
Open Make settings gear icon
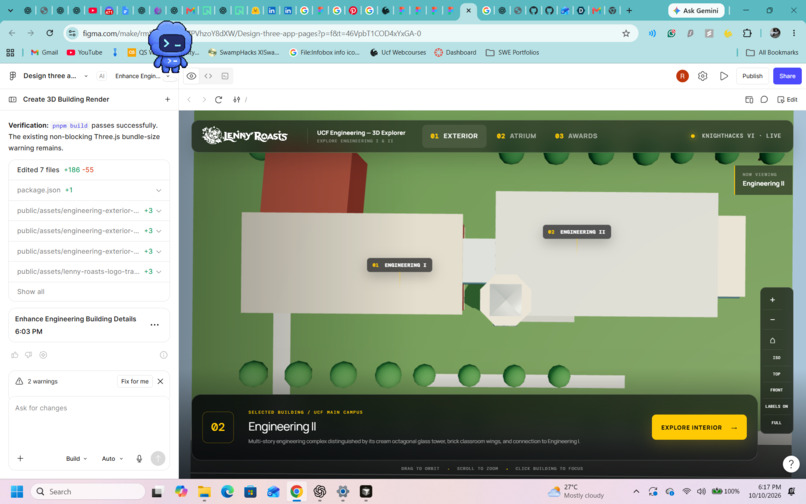(702, 76)
